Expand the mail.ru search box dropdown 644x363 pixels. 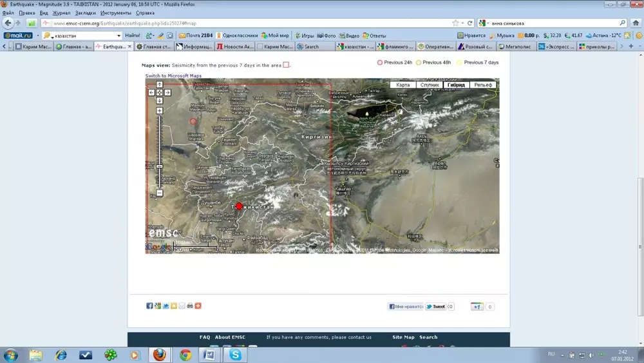click(118, 35)
